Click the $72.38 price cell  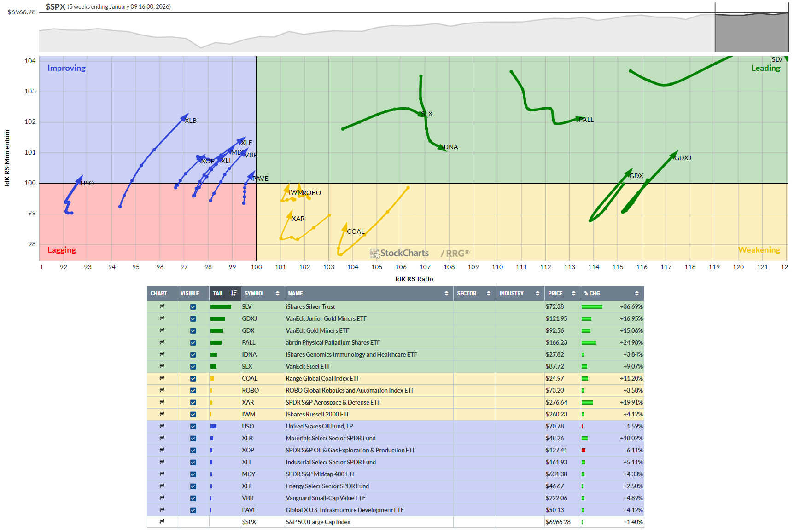[555, 306]
